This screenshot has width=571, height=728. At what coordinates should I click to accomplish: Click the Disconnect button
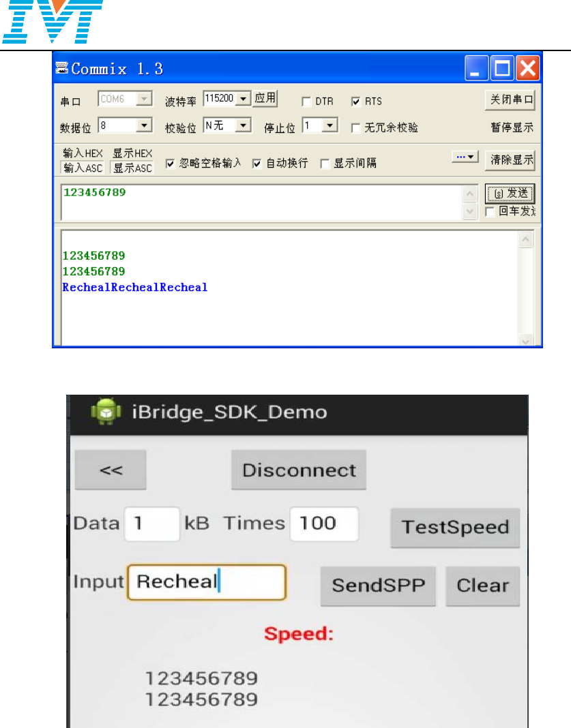tap(299, 470)
